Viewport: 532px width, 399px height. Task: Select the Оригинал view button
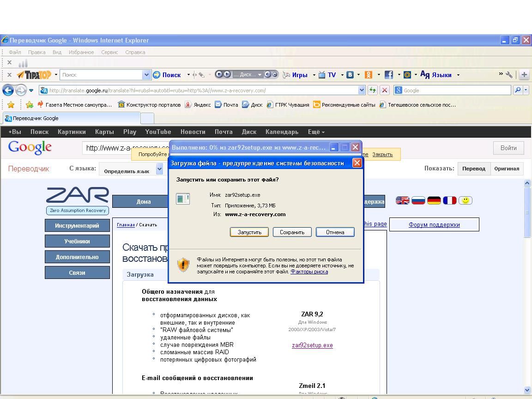(507, 169)
